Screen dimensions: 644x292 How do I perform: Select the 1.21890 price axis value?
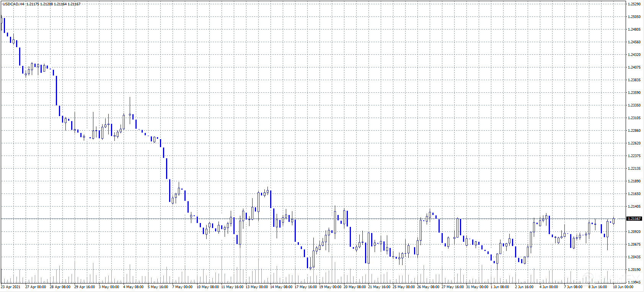click(x=634, y=181)
